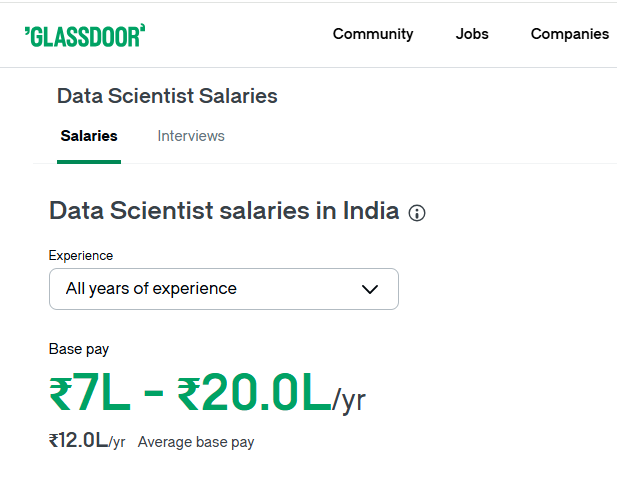This screenshot has height=478, width=617.
Task: Click the Glassdoor logo
Action: point(85,36)
